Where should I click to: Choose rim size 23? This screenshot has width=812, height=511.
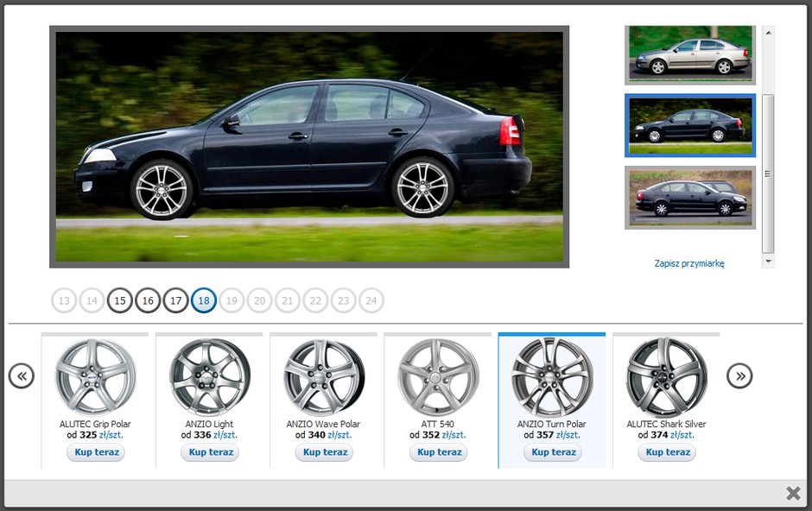344,300
